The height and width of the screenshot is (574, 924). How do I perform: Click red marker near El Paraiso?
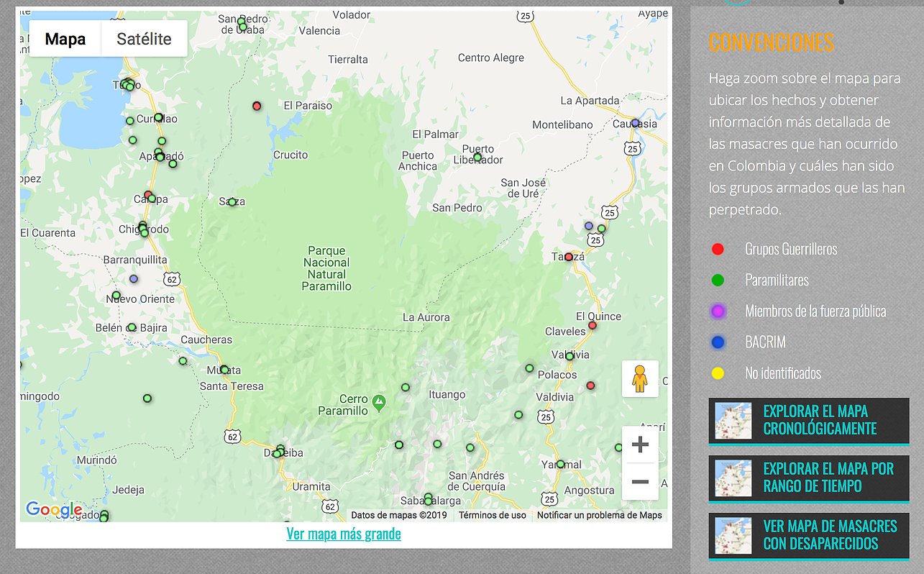pyautogui.click(x=257, y=106)
